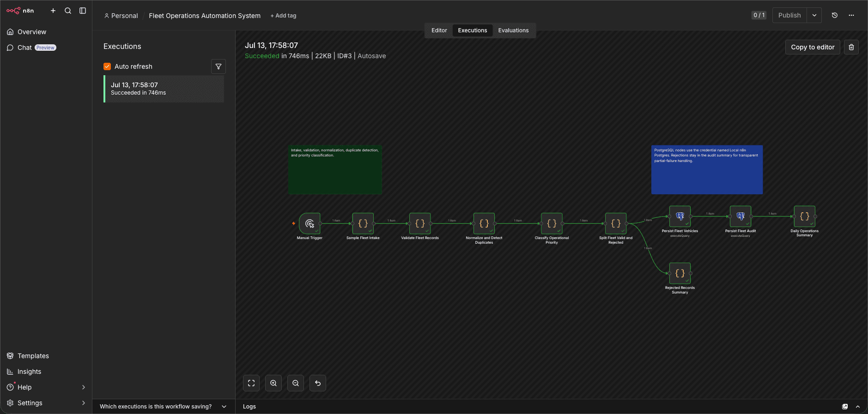Open Personal project breadcrumb
The width and height of the screenshot is (868, 414).
(121, 16)
